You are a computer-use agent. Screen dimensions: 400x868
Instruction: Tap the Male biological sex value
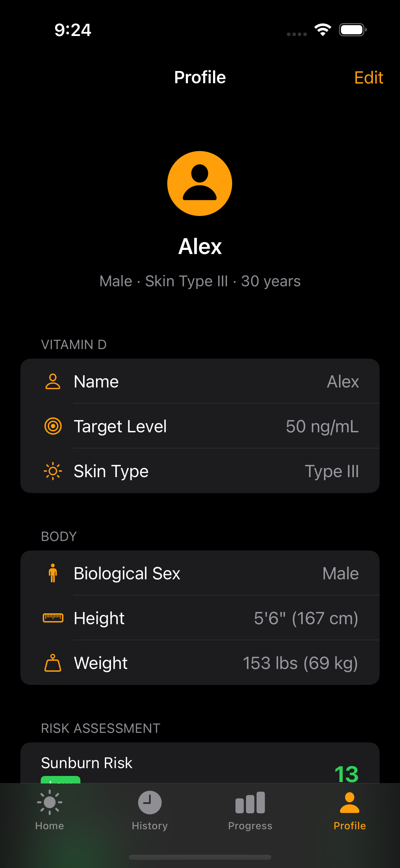coord(340,573)
